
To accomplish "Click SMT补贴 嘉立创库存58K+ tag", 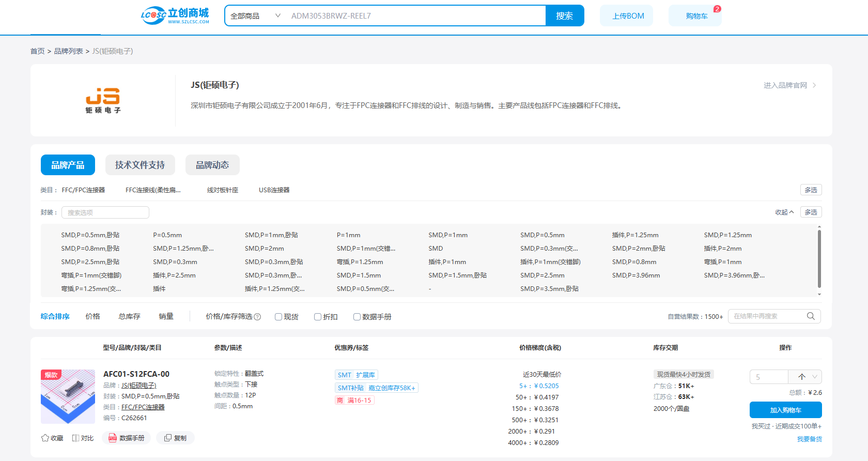I will (377, 388).
